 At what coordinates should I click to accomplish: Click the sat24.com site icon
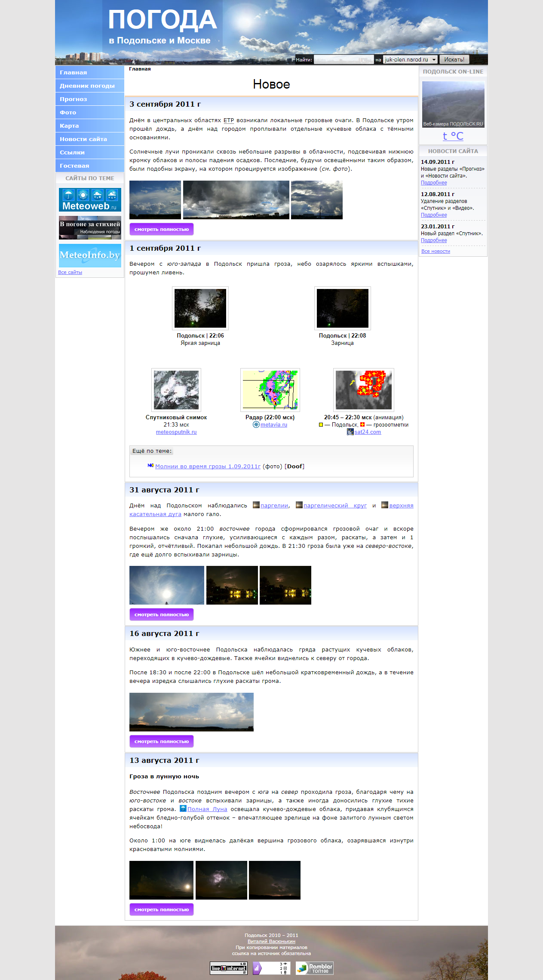(350, 432)
